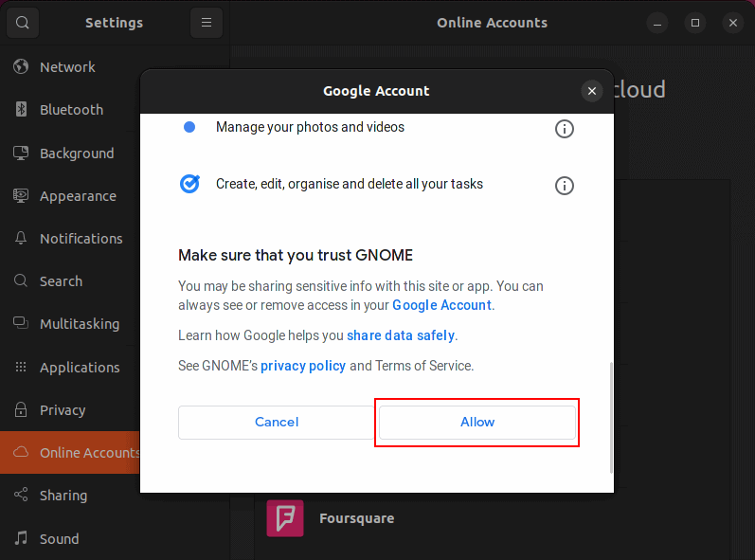Click the Sharing icon in sidebar
755x560 pixels.
tap(21, 495)
